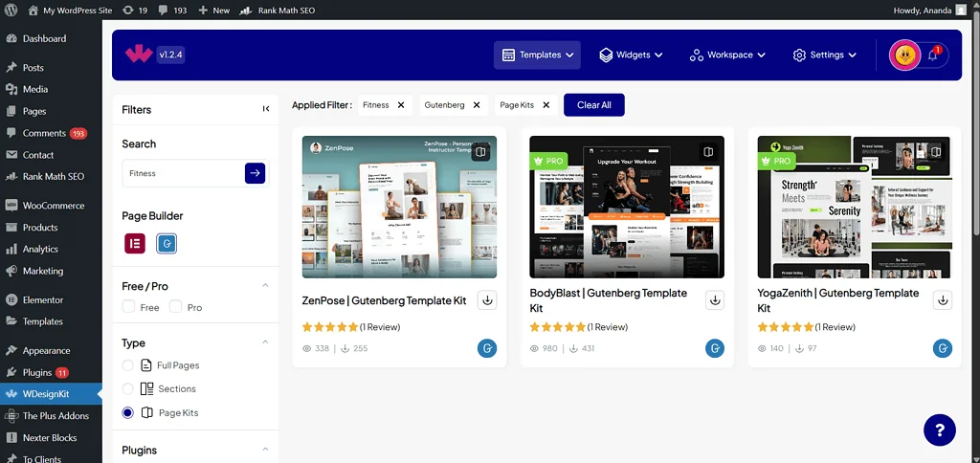
Task: Open the YogaZenith template thumbnail
Action: click(855, 207)
